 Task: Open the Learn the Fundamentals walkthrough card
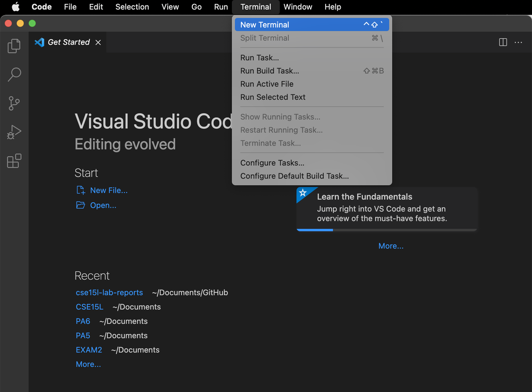click(386, 208)
